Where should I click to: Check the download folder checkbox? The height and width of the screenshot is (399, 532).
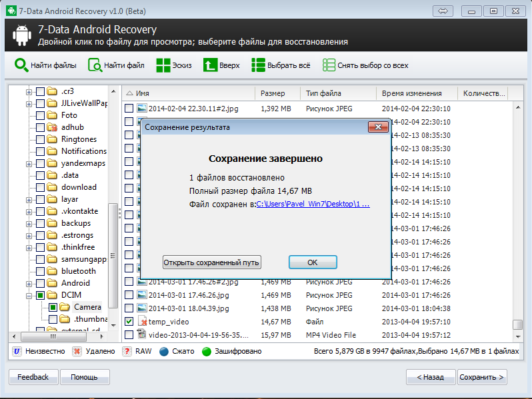click(x=41, y=187)
